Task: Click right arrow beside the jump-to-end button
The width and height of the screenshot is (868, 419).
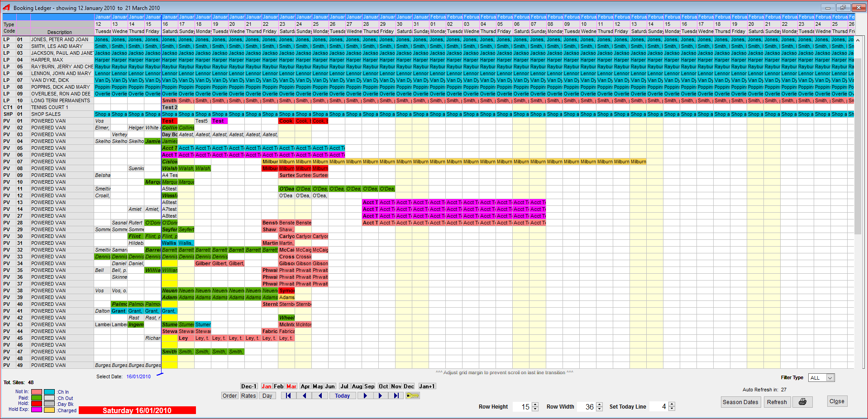Action: click(380, 396)
